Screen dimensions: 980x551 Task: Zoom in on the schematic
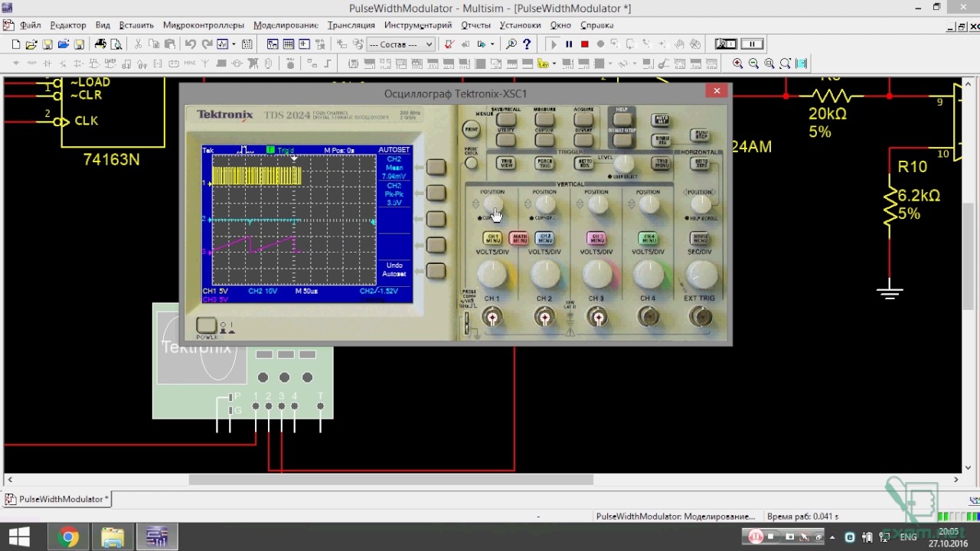[737, 64]
